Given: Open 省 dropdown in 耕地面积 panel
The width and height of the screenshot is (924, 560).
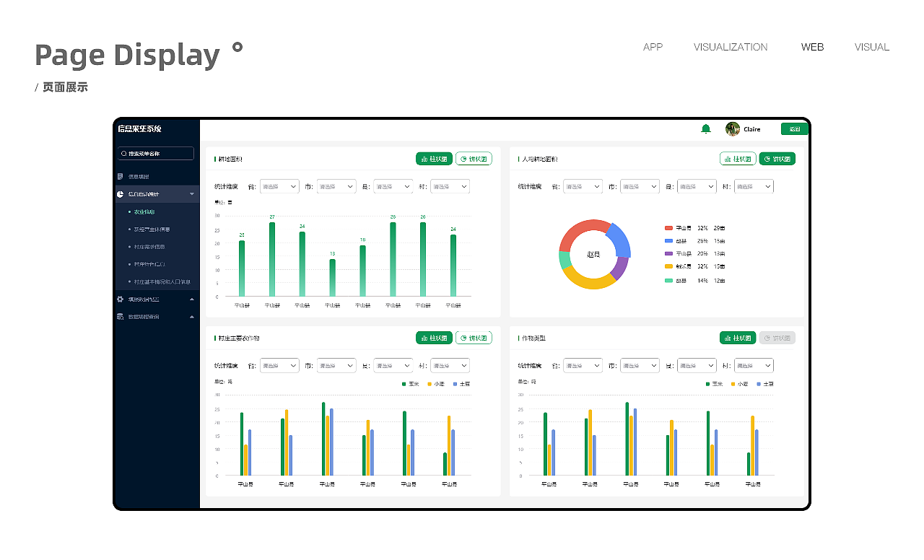Looking at the screenshot, I should point(279,186).
